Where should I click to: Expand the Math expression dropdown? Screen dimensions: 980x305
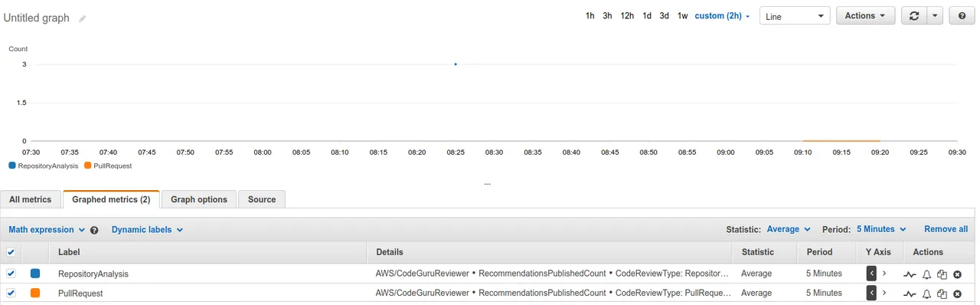pyautogui.click(x=47, y=230)
